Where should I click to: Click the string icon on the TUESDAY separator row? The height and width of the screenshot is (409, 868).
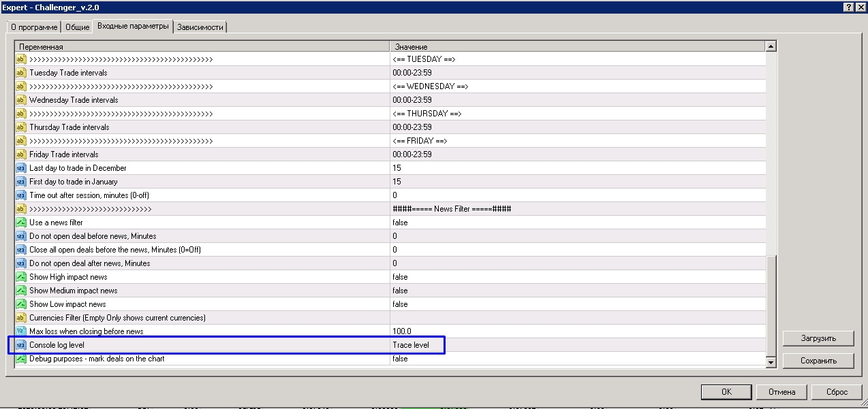tap(20, 59)
